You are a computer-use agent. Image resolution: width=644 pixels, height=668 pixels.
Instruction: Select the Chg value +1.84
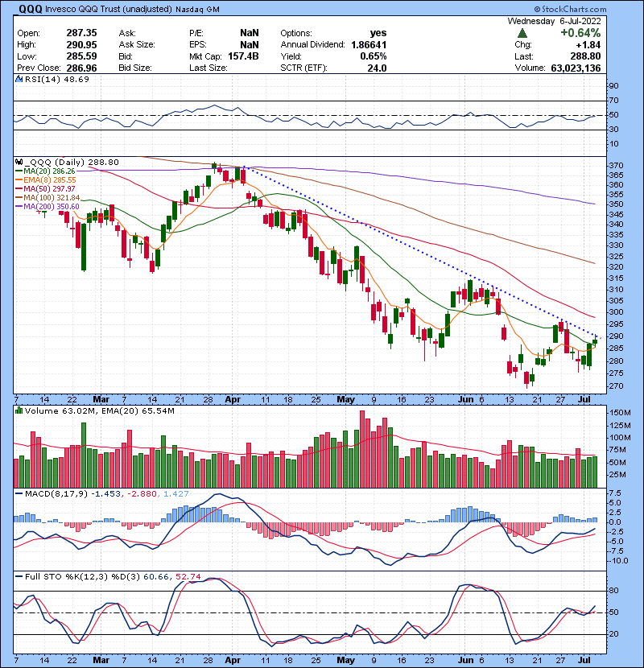click(588, 45)
